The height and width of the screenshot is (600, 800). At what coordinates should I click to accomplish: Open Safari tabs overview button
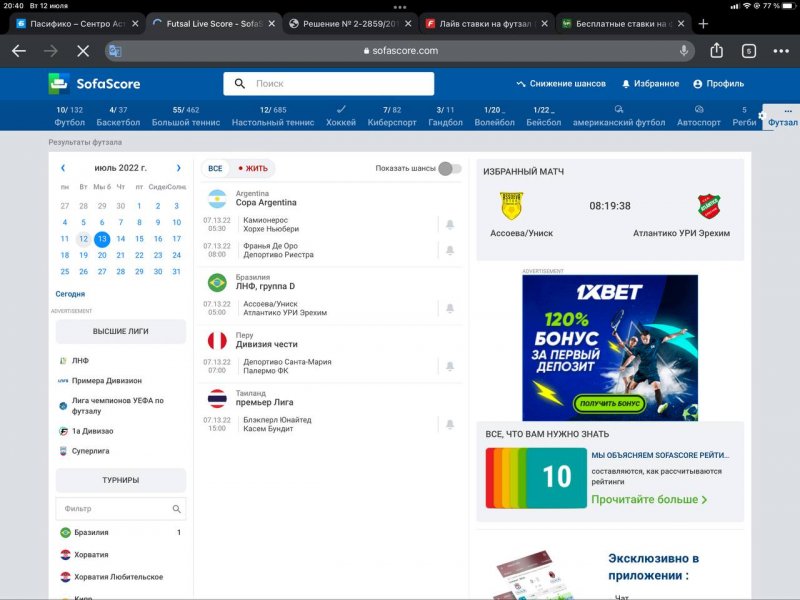point(749,50)
